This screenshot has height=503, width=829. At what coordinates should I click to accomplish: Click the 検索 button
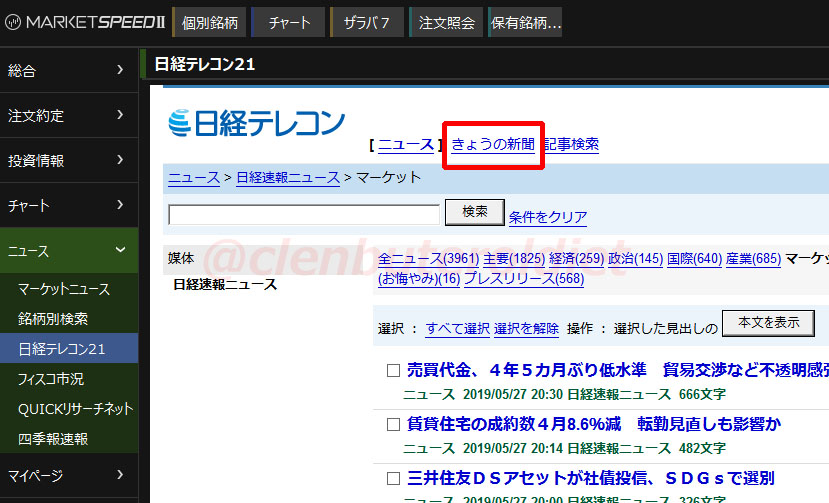pos(475,212)
